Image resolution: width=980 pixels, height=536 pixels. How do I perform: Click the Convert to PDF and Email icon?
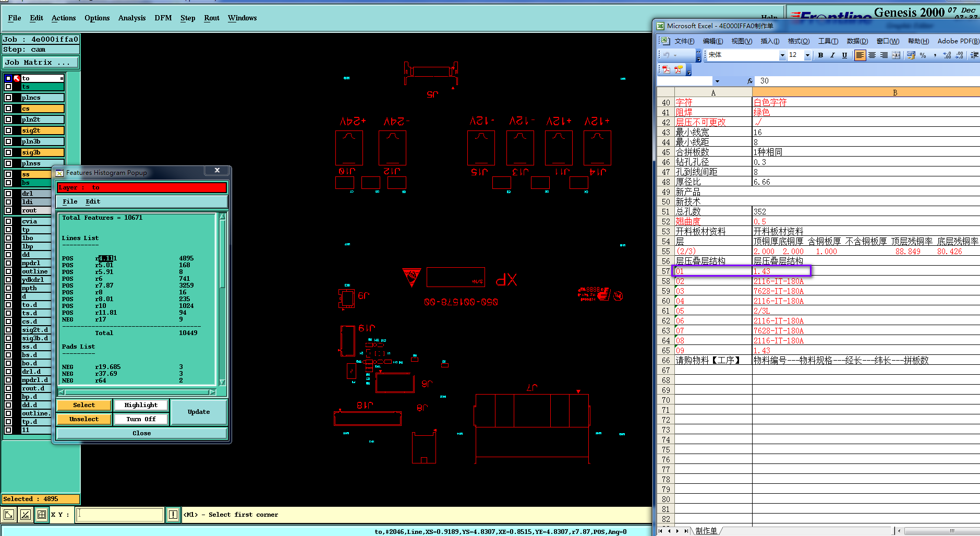678,69
